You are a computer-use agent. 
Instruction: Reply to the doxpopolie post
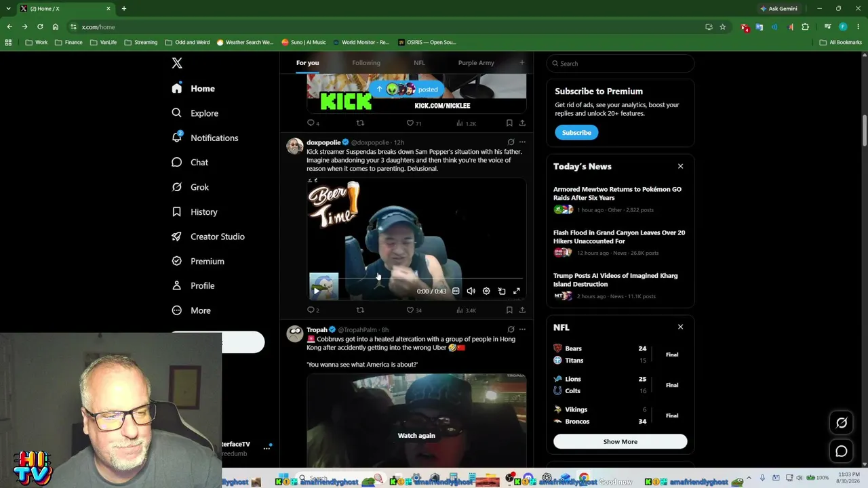pos(311,310)
